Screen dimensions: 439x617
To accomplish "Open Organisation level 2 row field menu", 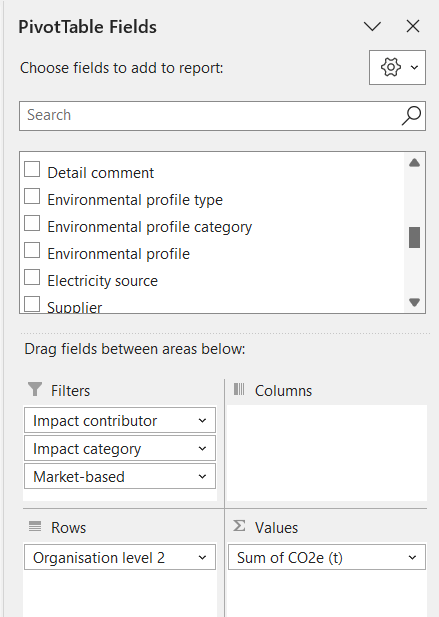I will 202,558.
